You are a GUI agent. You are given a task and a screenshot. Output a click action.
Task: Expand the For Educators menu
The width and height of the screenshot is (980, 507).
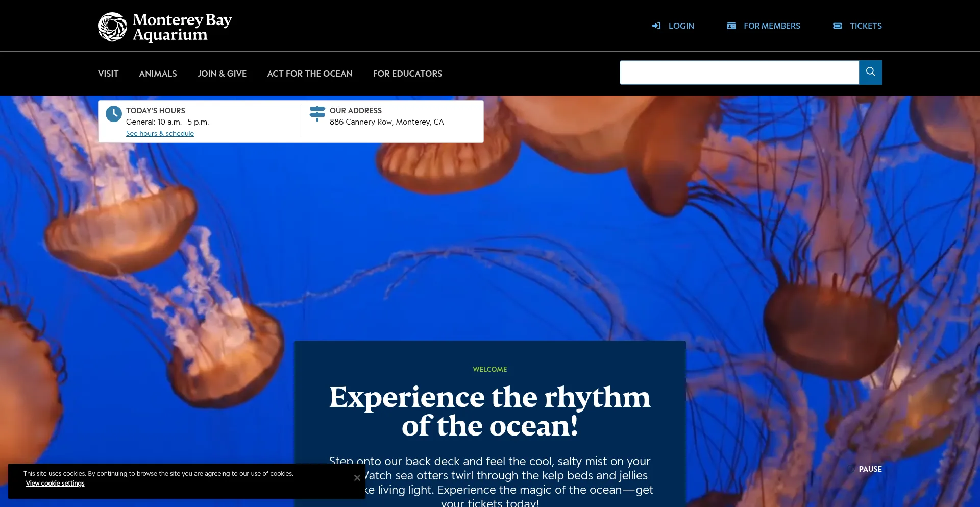[408, 74]
